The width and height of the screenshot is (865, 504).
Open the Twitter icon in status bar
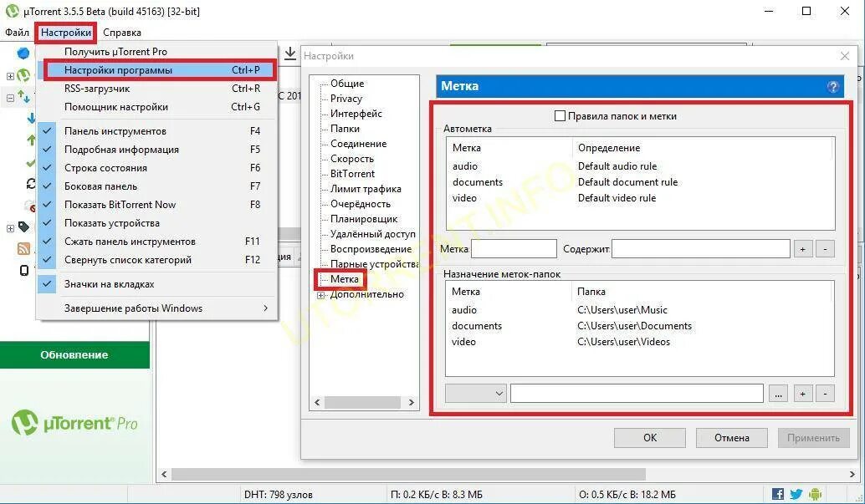click(796, 494)
